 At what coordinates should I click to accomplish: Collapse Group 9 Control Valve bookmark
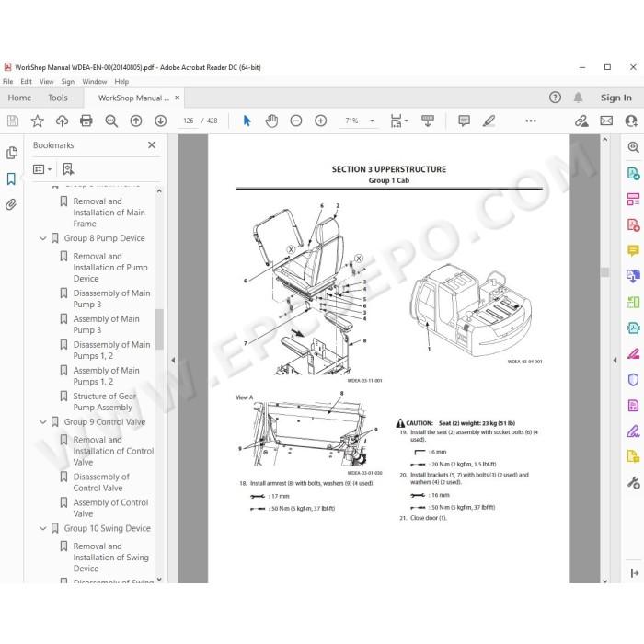pyautogui.click(x=42, y=421)
